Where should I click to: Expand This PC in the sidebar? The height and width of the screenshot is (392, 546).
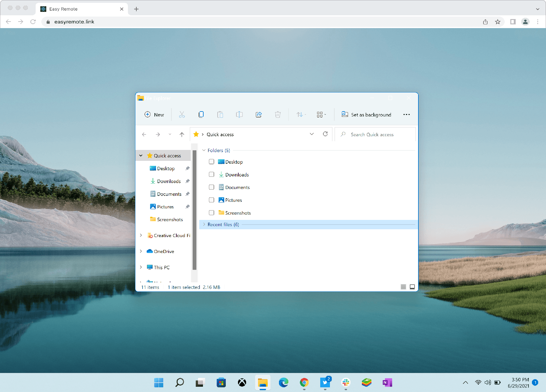141,267
